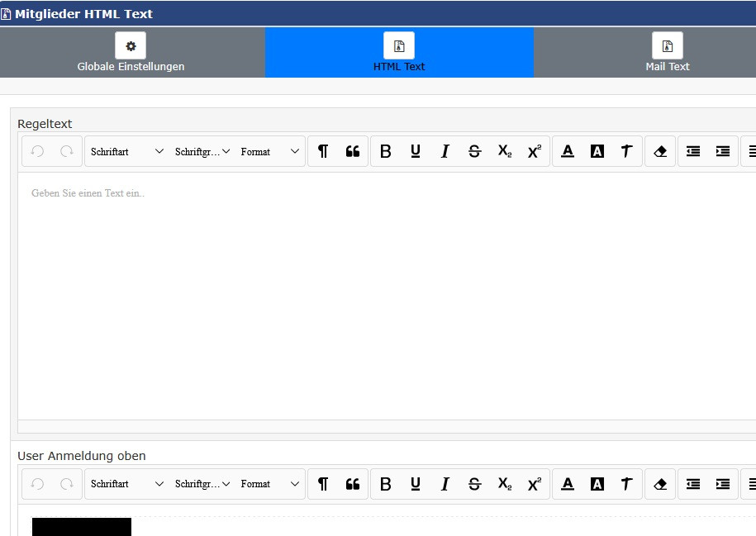Expand the Schriftgröße dropdown in the Regeltext editor

[202, 151]
